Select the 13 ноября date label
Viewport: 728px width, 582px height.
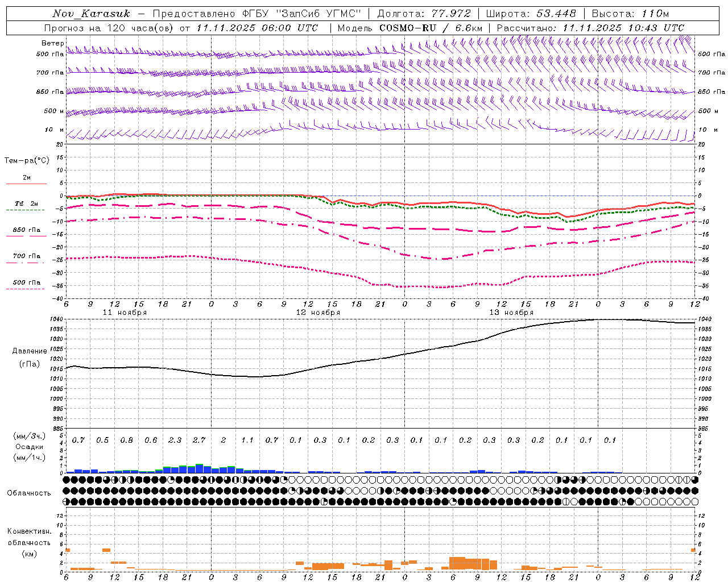(511, 313)
